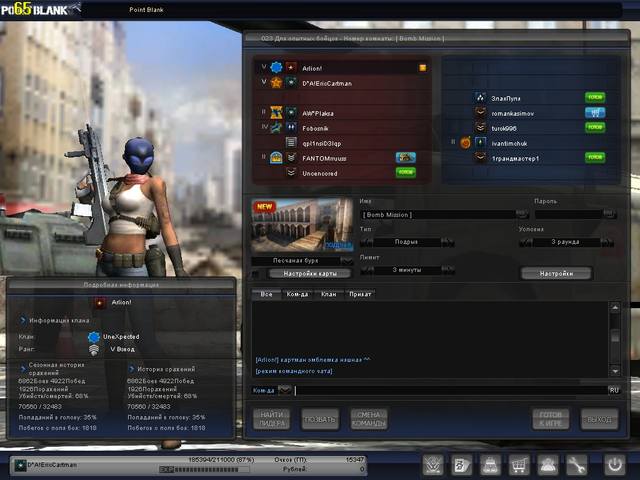Open settings wrench icon

[576, 464]
